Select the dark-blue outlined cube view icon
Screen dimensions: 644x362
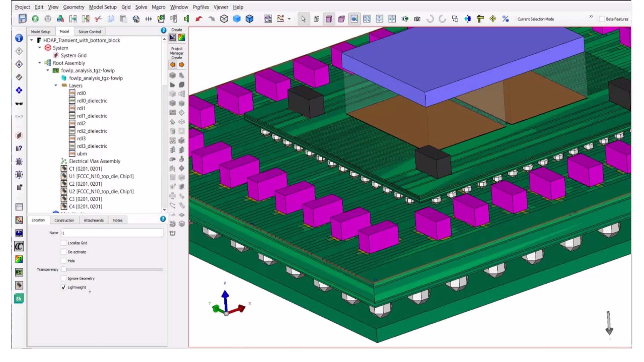click(x=250, y=19)
